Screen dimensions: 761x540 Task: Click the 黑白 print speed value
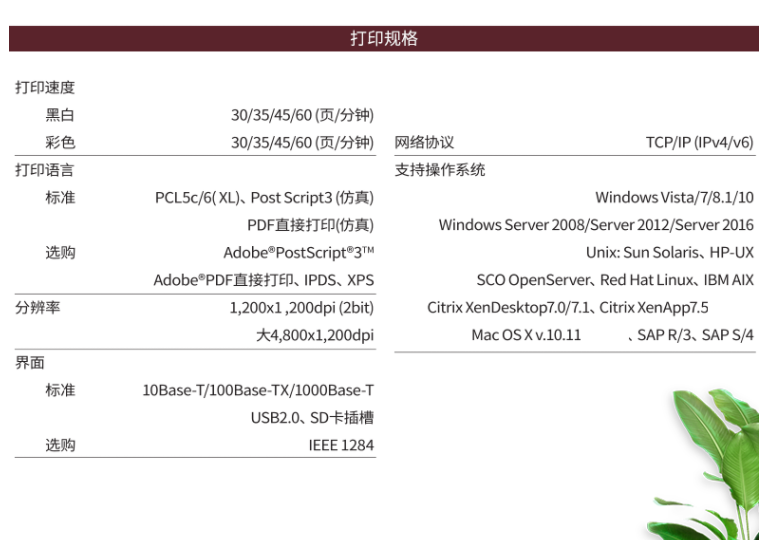click(x=302, y=115)
